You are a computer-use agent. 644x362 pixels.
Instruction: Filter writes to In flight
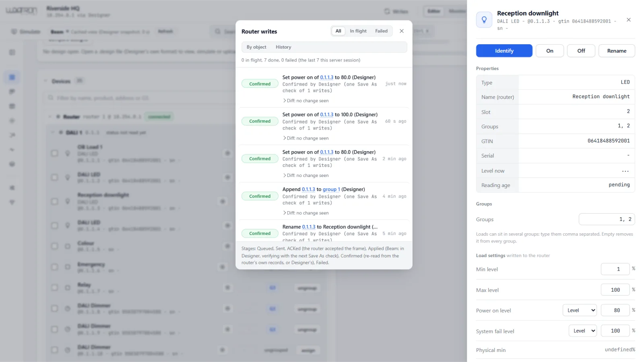tap(358, 31)
